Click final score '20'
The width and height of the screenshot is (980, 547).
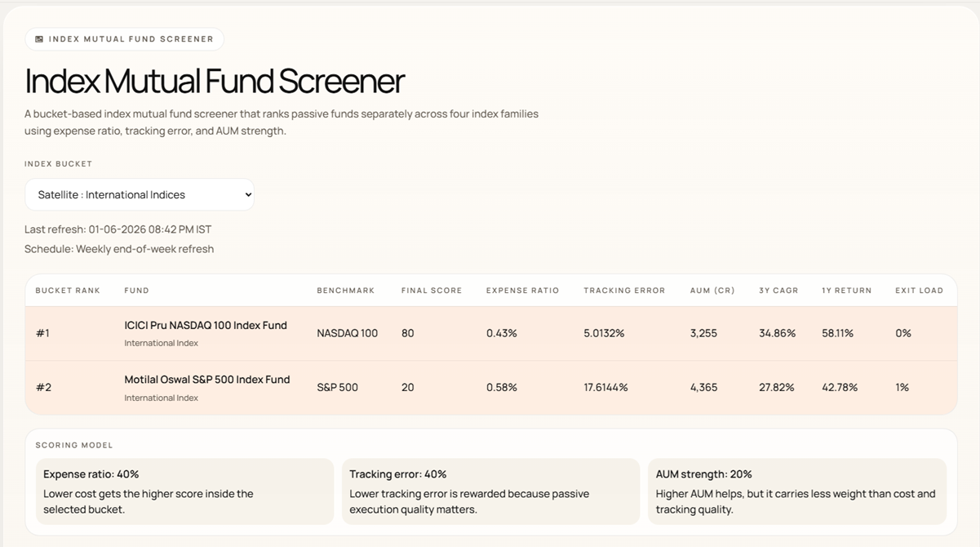click(408, 388)
